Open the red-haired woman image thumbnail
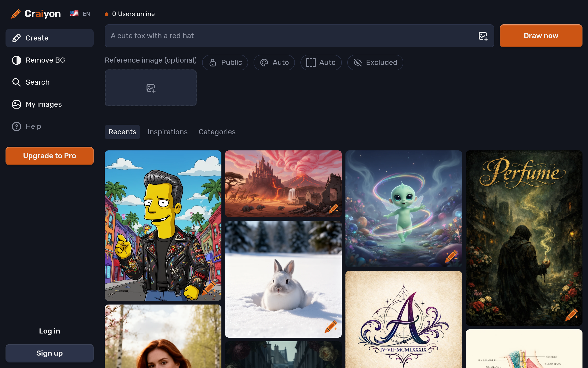The width and height of the screenshot is (588, 368). coord(163,336)
